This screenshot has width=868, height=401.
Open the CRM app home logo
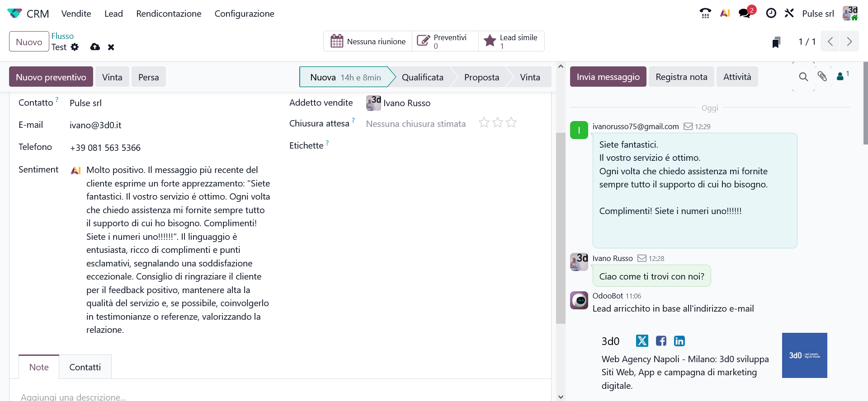click(14, 14)
